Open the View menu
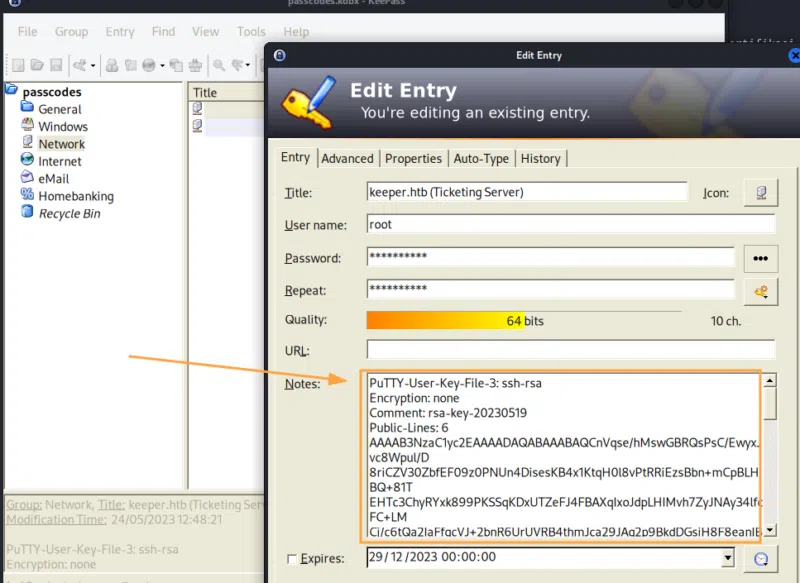The height and width of the screenshot is (583, 800). click(206, 32)
